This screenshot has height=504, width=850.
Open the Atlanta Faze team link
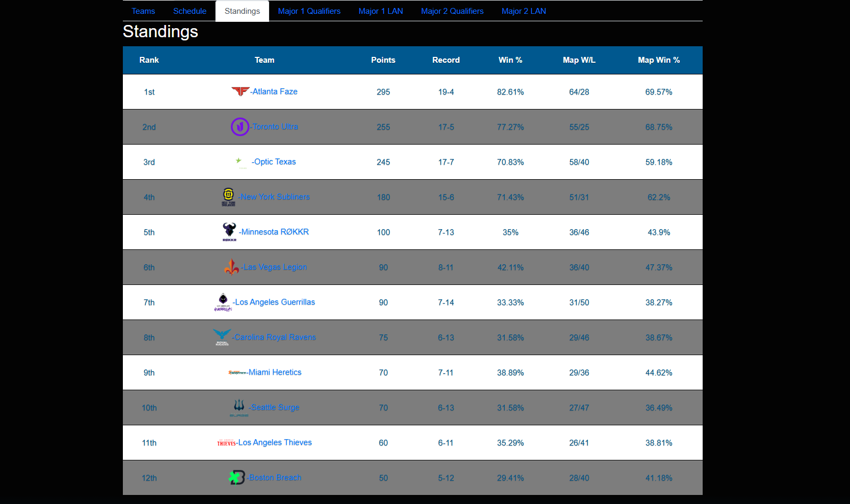point(274,91)
